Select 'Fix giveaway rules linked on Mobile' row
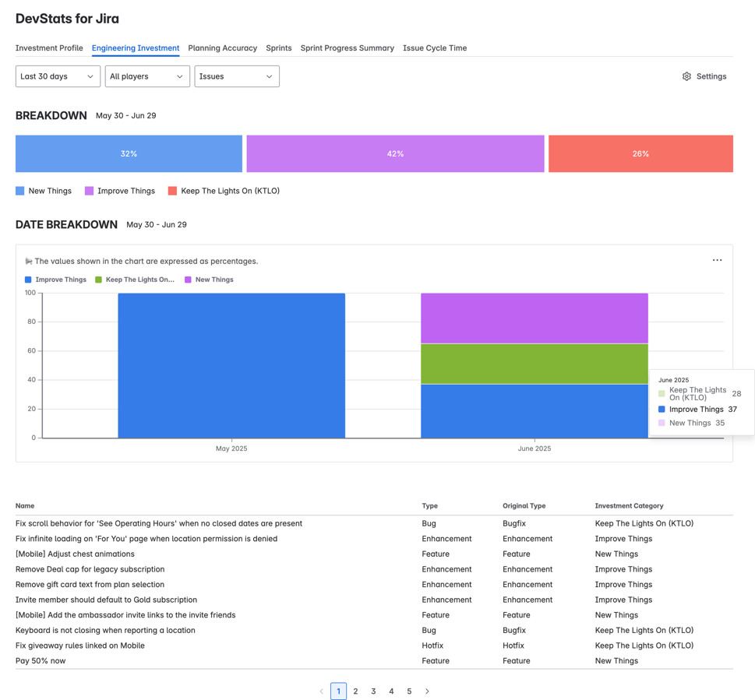Viewport: 755px width, 700px height. pos(374,645)
